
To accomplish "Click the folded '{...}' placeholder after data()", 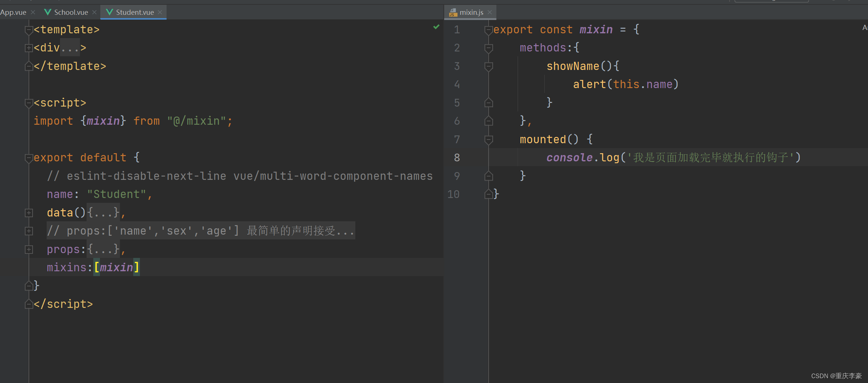I will click(103, 212).
